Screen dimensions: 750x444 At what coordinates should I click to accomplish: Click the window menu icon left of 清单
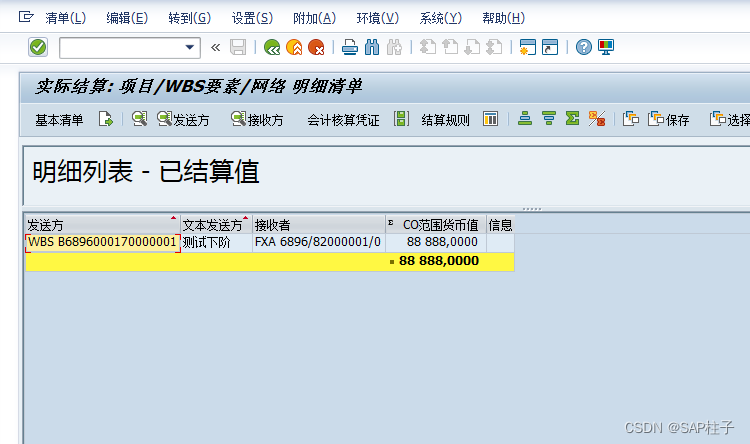(x=26, y=17)
